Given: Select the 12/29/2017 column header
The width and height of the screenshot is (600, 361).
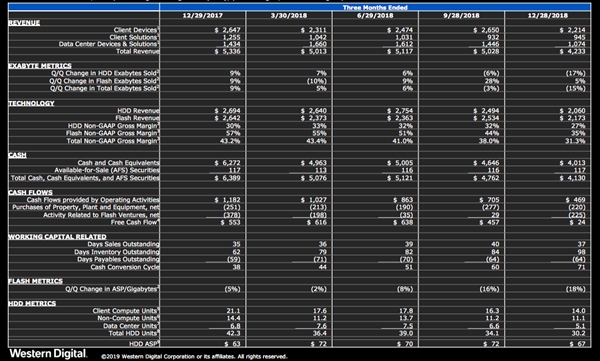Looking at the screenshot, I should point(202,16).
